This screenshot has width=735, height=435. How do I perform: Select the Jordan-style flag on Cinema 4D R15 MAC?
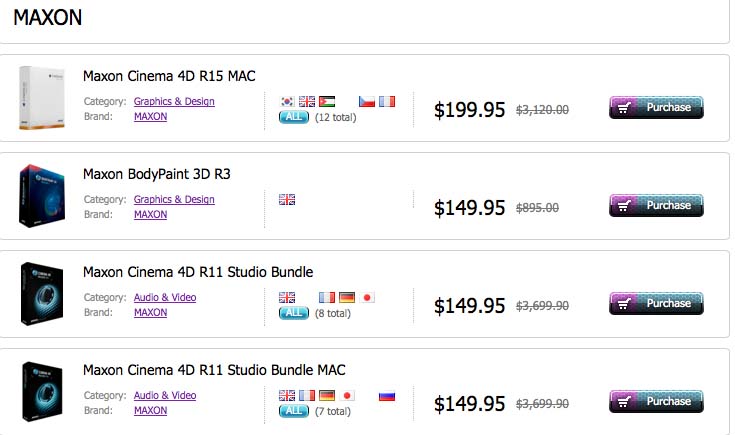(327, 101)
